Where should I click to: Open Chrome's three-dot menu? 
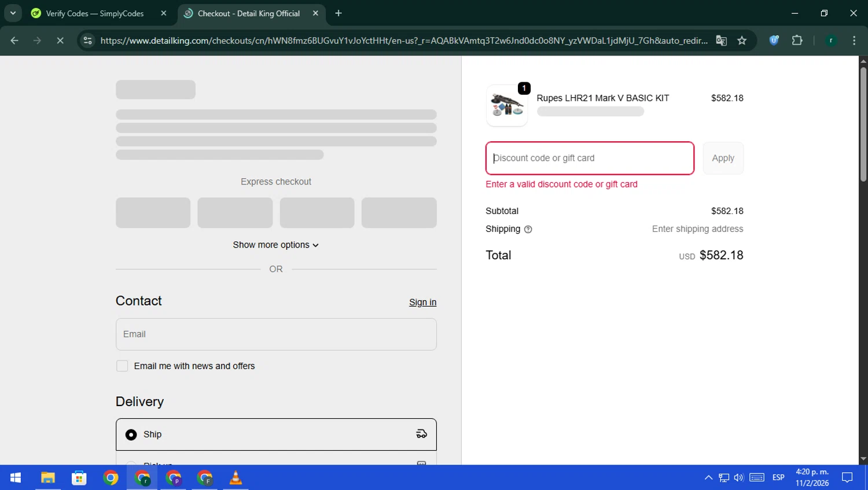click(854, 40)
